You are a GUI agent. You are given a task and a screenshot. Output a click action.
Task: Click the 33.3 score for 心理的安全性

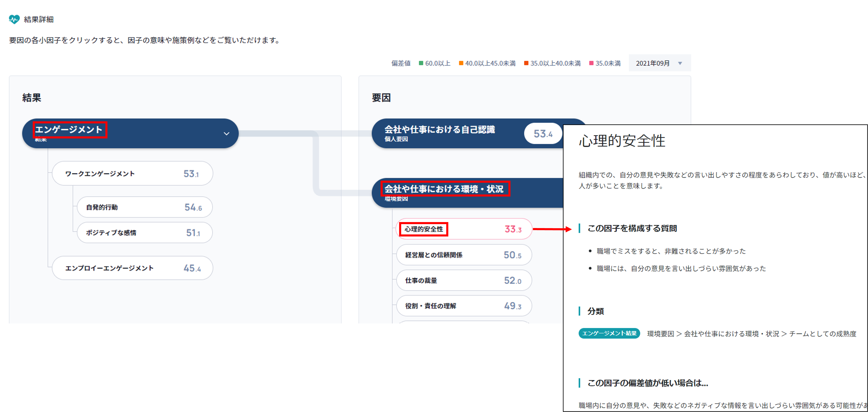(513, 229)
